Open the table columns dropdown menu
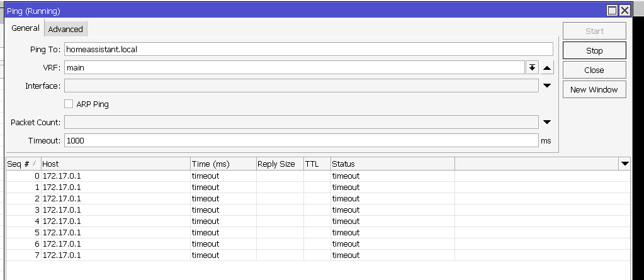This screenshot has width=644, height=280. pos(624,164)
